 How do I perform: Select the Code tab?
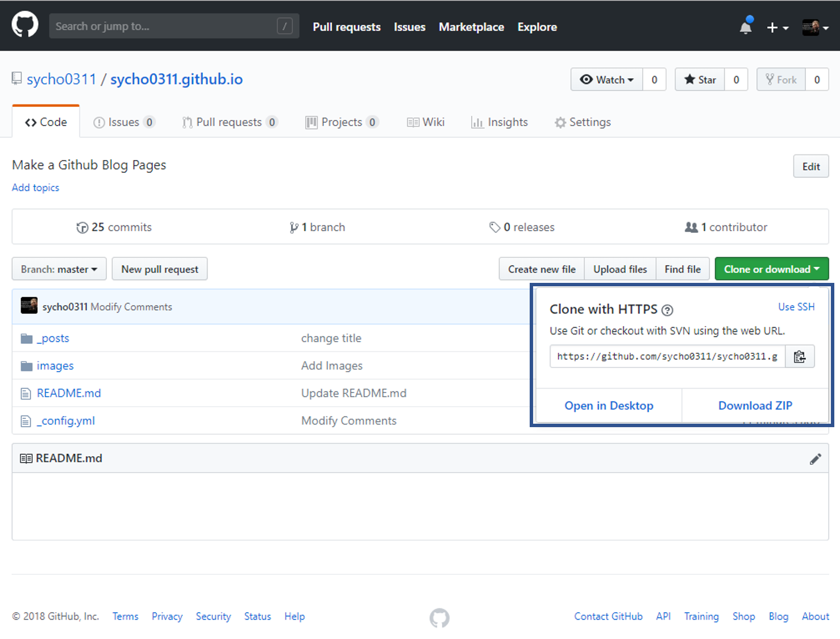point(46,122)
